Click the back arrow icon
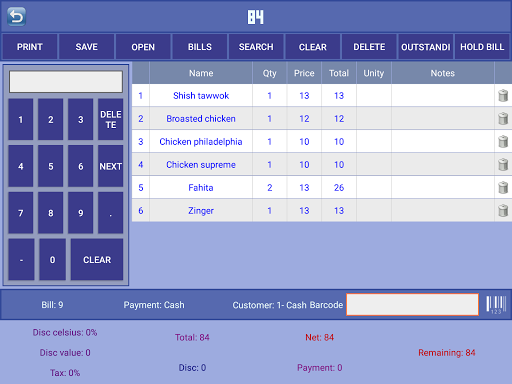 (x=16, y=17)
